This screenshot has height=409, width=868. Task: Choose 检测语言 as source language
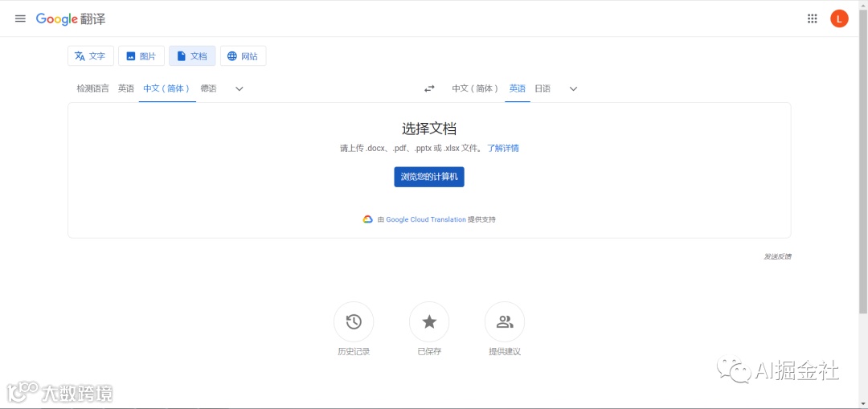tap(93, 88)
